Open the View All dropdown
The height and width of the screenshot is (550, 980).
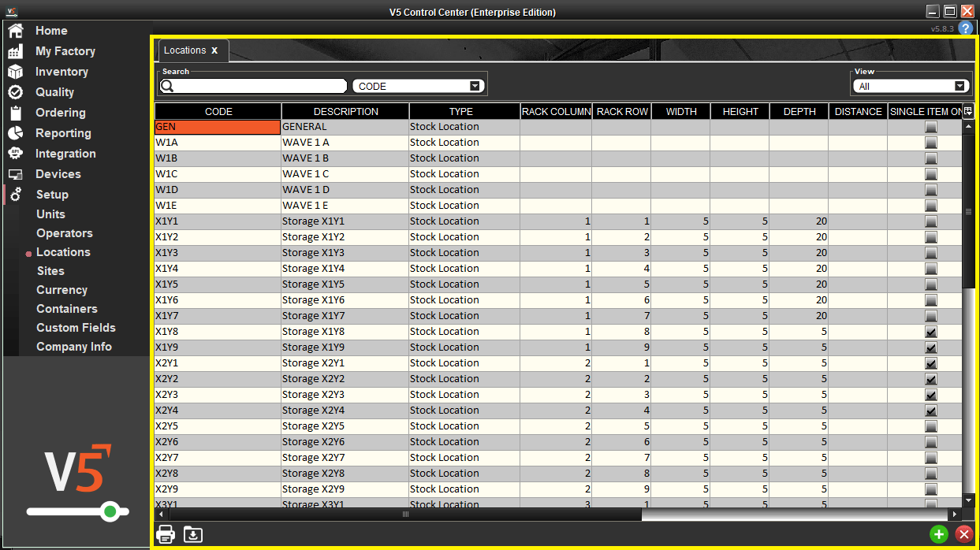(x=911, y=87)
